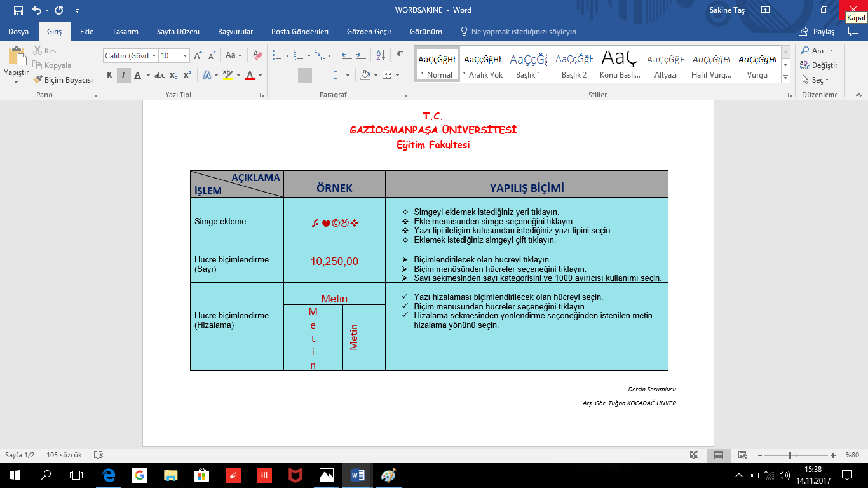Toggle bold formatting K
This screenshot has width=868, height=488.
click(x=109, y=75)
